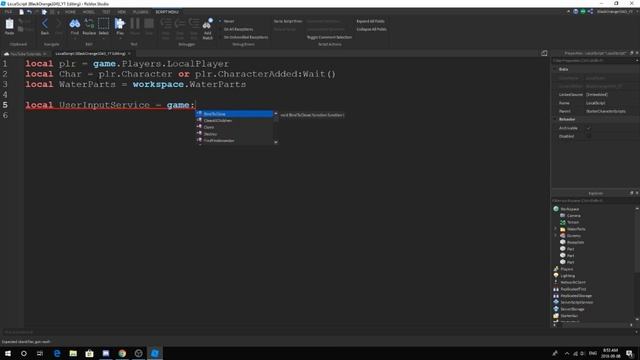This screenshot has width=640, height=360.
Task: Choose ClearAllChildren autocomplete suggestion
Action: pyautogui.click(x=234, y=120)
